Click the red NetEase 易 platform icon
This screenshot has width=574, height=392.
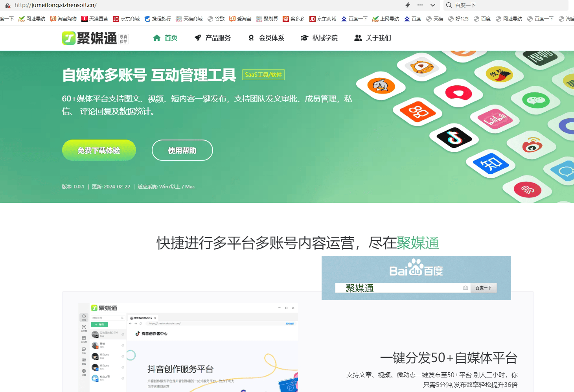pos(528,190)
